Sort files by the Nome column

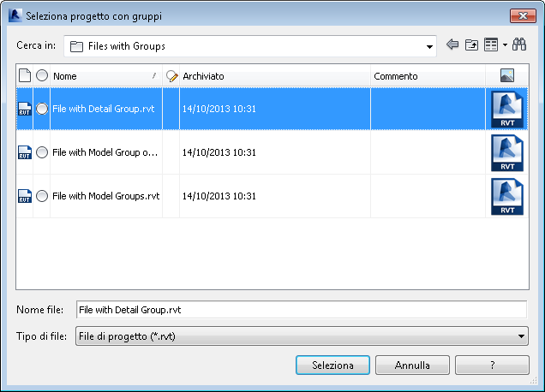tap(103, 76)
